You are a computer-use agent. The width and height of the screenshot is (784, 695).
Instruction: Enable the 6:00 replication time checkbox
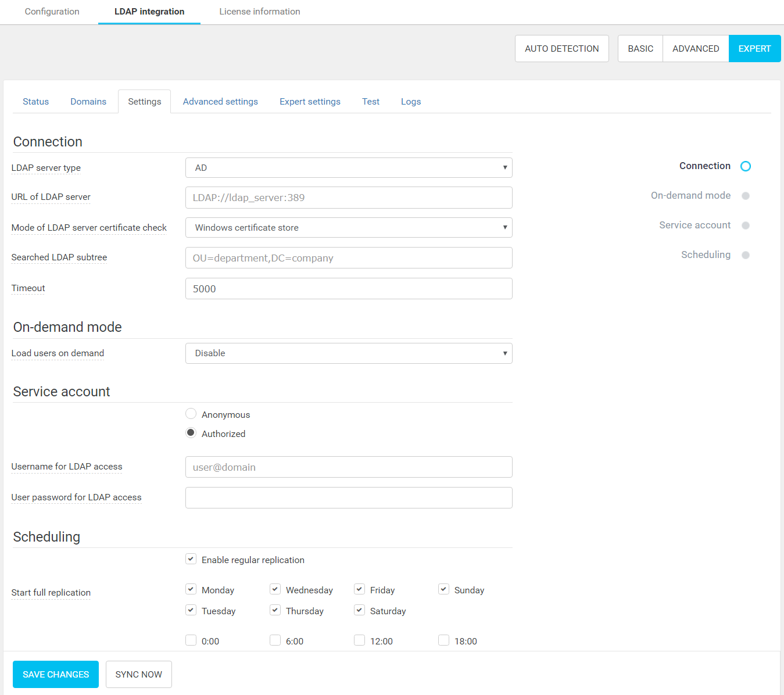(275, 640)
